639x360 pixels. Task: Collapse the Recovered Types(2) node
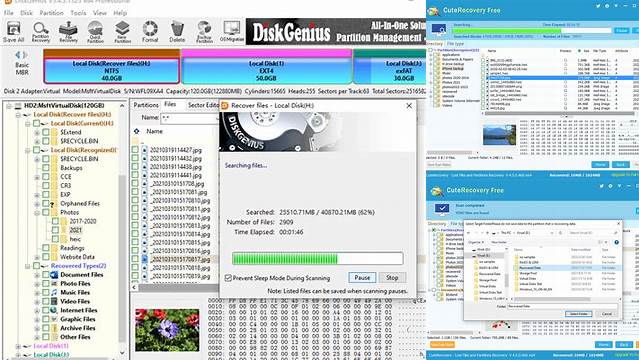(27, 266)
